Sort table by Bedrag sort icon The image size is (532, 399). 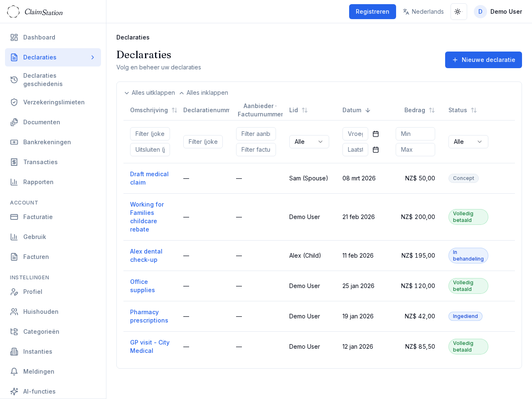click(432, 110)
